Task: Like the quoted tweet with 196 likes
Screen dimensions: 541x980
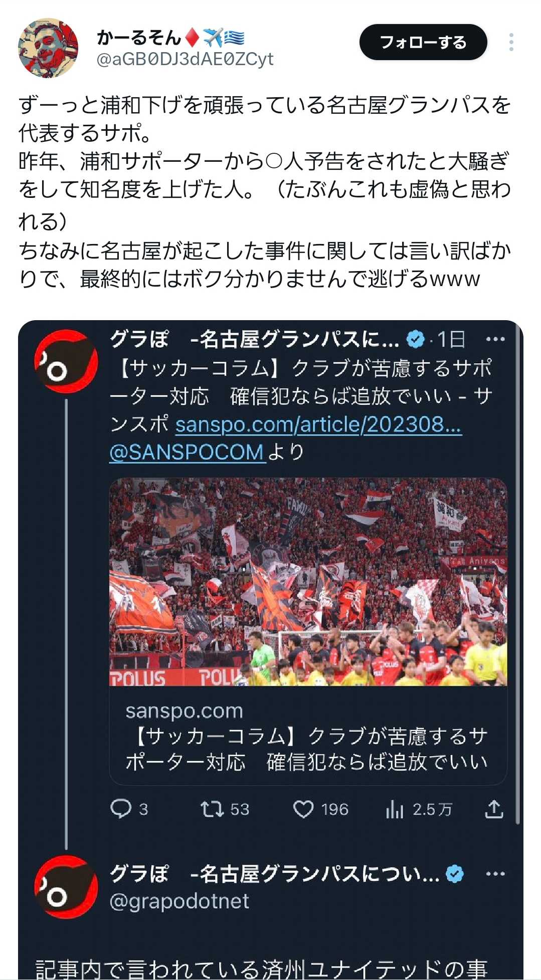Action: pos(320,809)
